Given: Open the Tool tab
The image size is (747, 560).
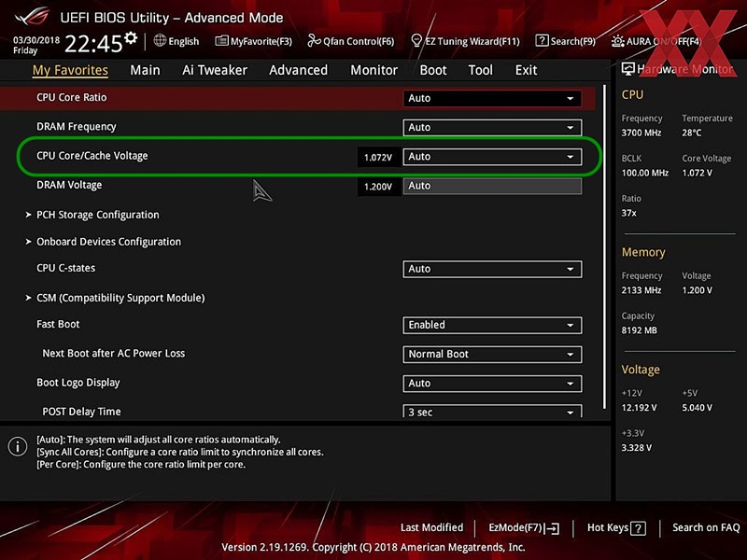Looking at the screenshot, I should 480,70.
